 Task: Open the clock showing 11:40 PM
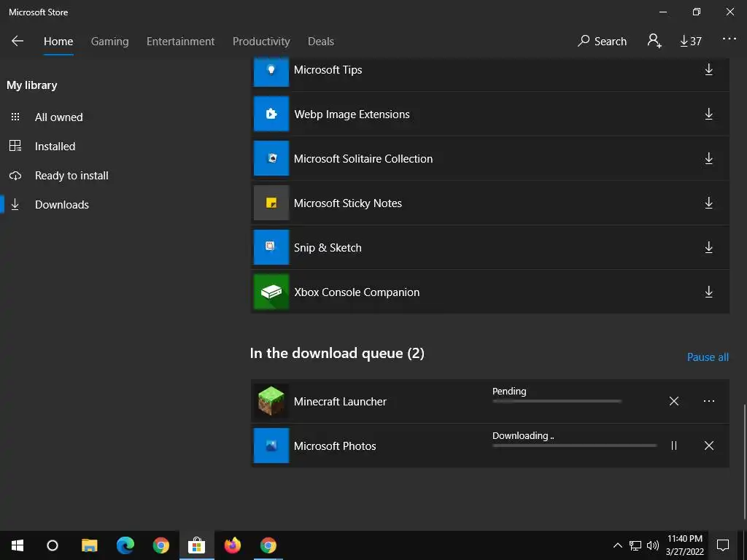[684, 545]
